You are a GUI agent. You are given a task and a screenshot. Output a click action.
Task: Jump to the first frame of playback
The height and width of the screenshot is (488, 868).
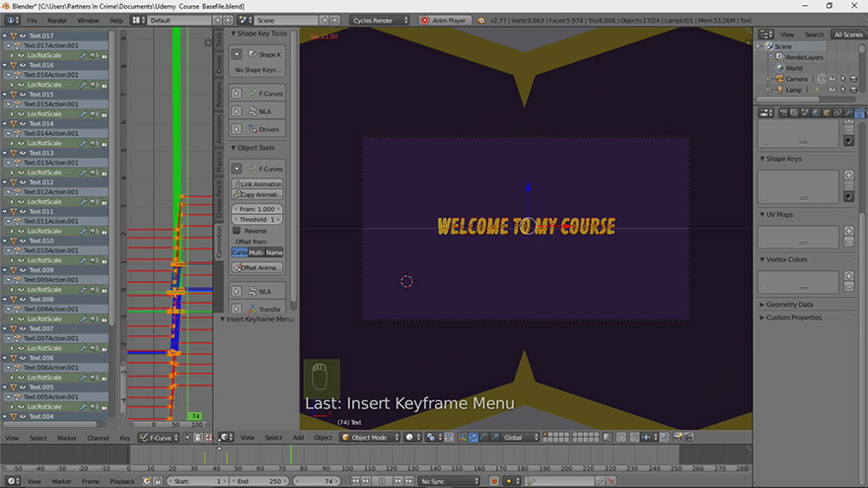tap(355, 481)
